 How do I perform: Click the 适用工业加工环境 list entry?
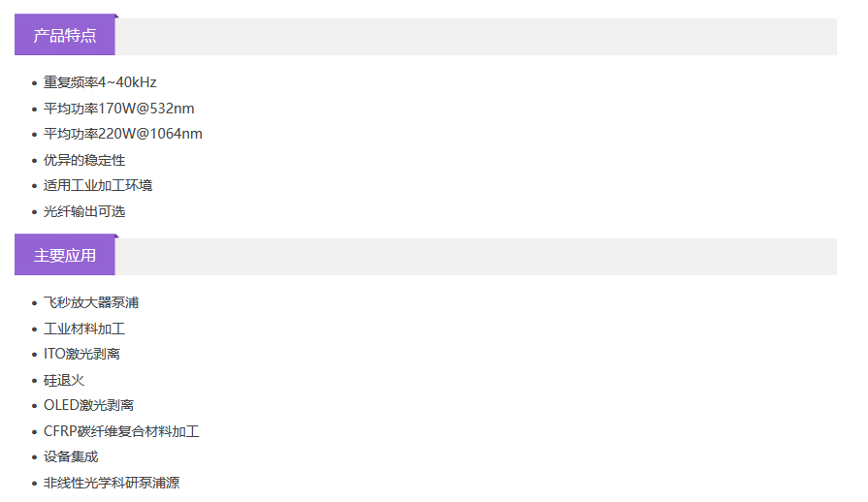pyautogui.click(x=98, y=185)
